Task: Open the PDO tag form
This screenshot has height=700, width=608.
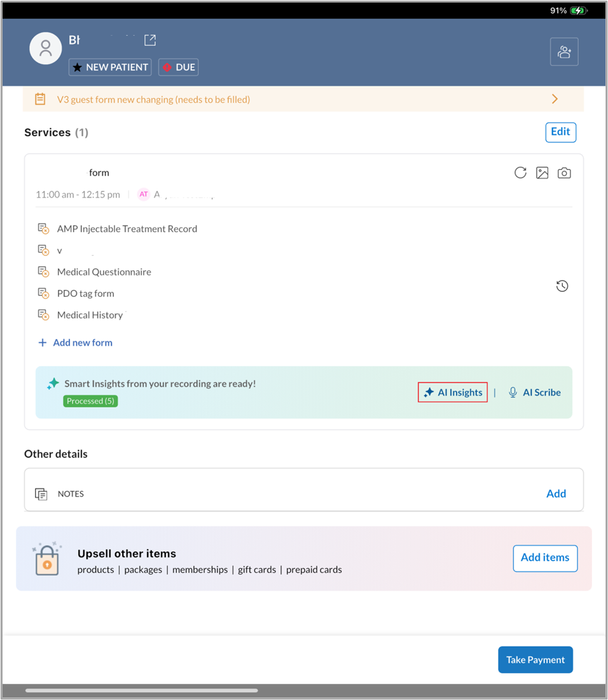Action: coord(85,294)
